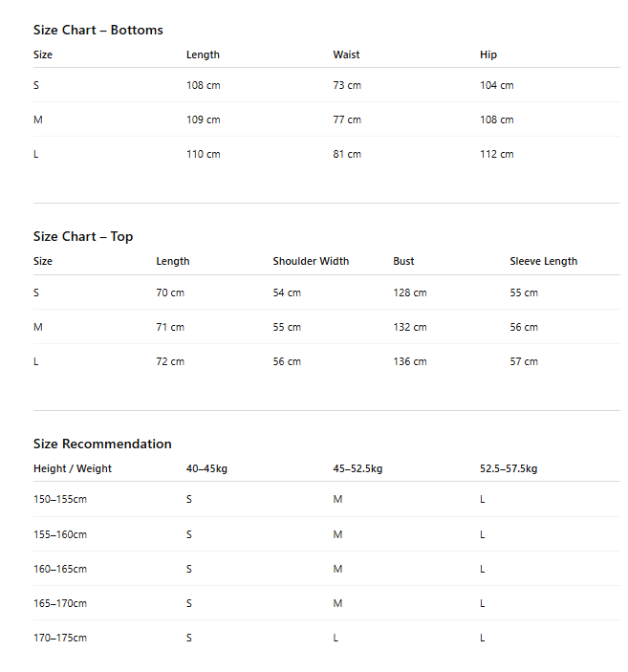
Task: Click the Size Chart – Top heading
Action: 83,236
